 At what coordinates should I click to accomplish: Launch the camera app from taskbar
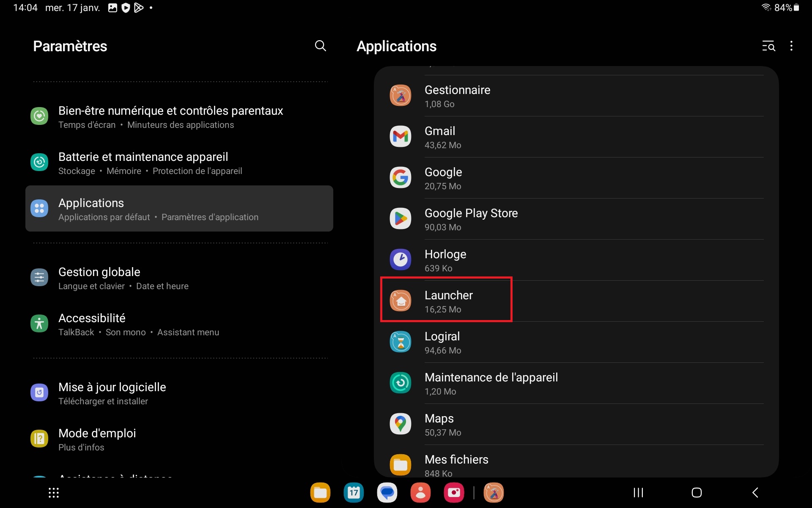pos(454,493)
